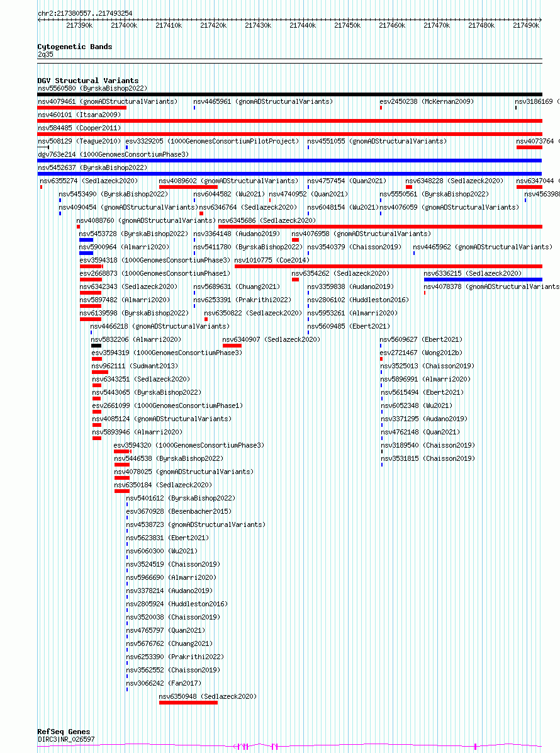The image size is (560, 753).
Task: Click the nsv6060300 (Wu2021) label
Action: pos(161,552)
